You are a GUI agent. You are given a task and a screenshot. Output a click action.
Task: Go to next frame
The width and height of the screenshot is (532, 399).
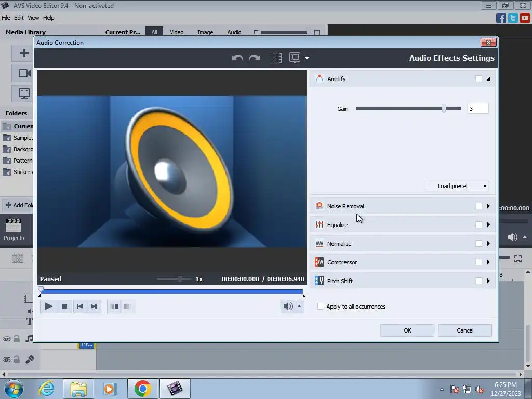point(94,307)
